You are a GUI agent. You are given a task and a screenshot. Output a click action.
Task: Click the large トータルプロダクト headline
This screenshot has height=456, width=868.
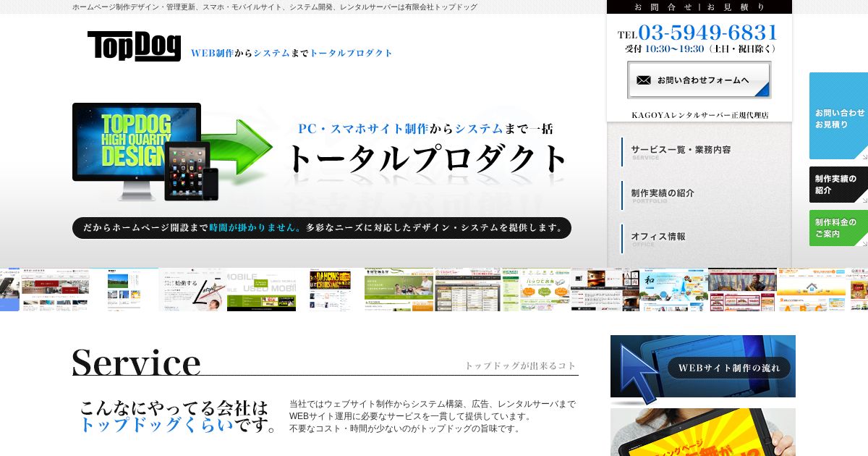(427, 159)
